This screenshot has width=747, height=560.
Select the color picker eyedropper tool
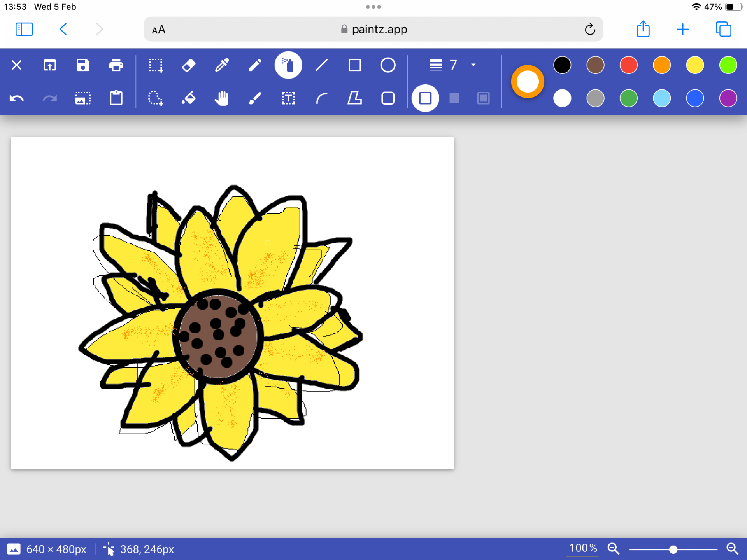[222, 65]
